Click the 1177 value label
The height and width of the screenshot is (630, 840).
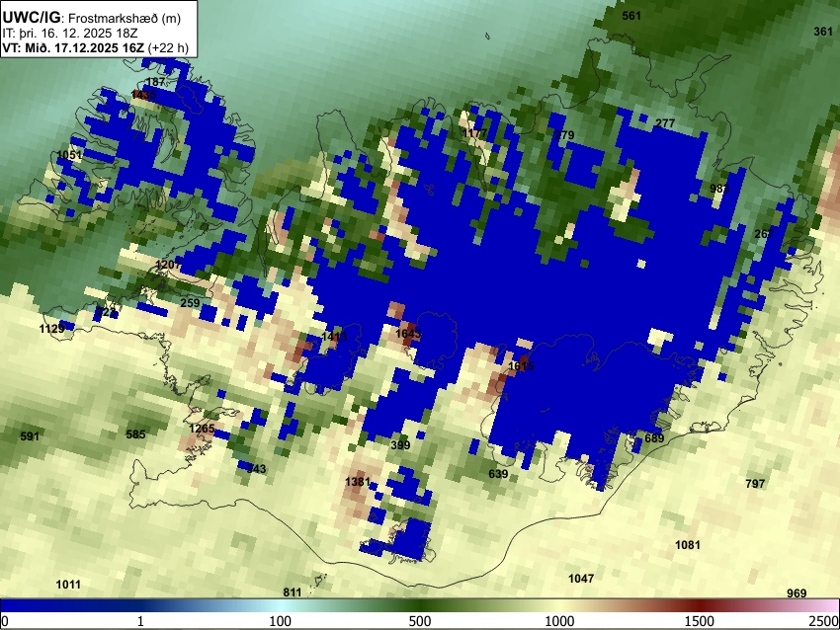474,132
